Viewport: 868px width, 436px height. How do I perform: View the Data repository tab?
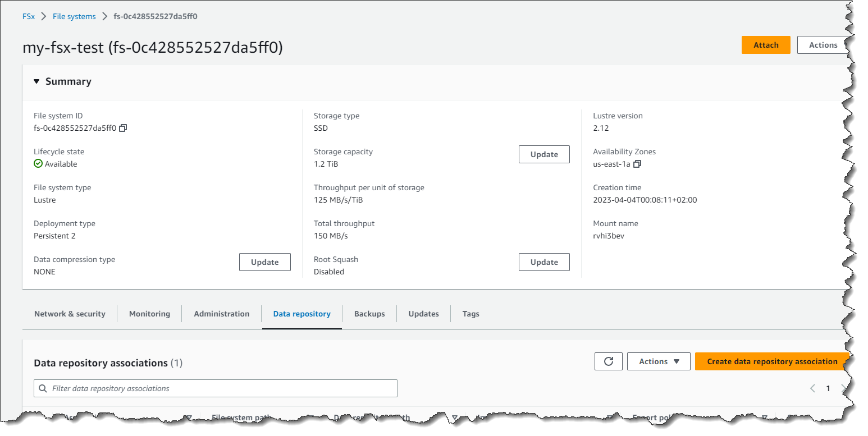(302, 314)
